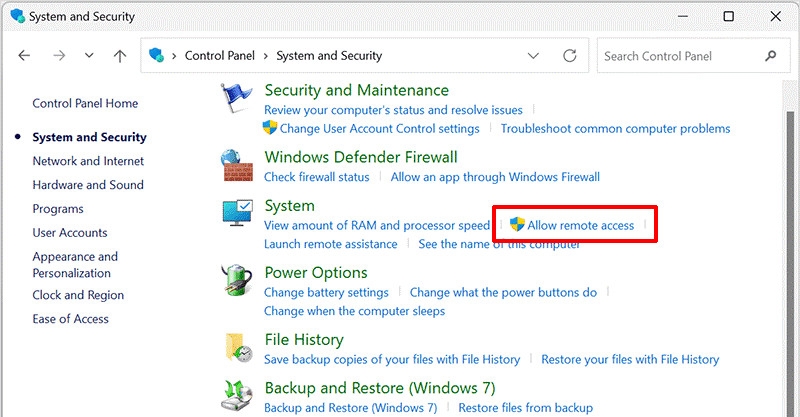Click the search magnifier icon
Screen dimensions: 800x417
(x=770, y=56)
